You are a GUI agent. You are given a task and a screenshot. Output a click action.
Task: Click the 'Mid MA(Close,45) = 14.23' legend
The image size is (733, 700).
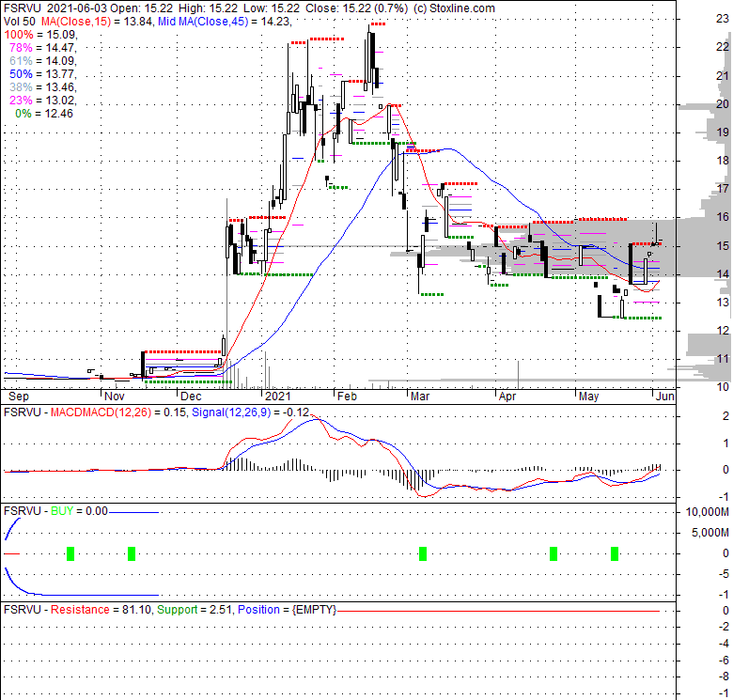coord(225,21)
